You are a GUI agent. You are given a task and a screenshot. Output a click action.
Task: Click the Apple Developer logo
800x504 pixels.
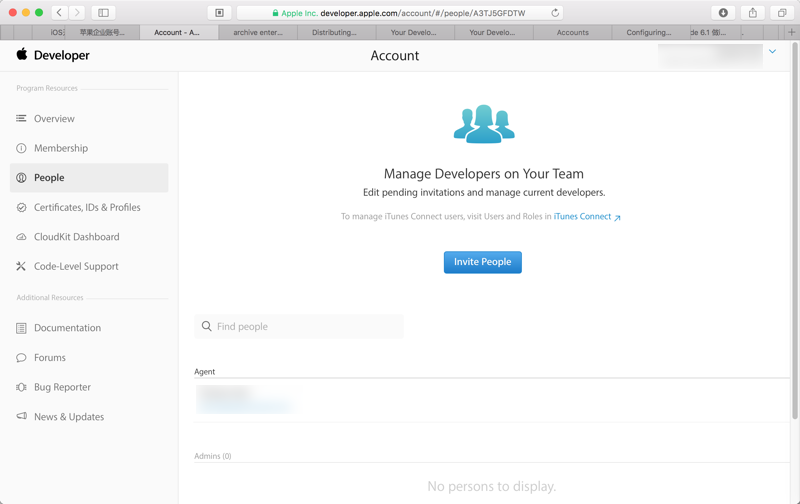53,55
